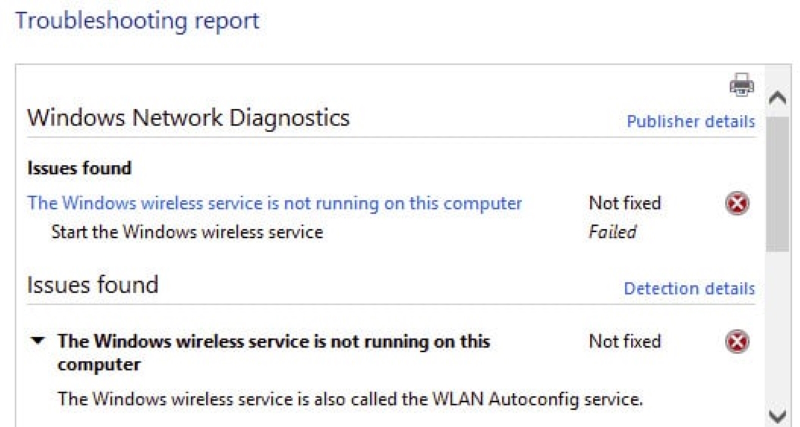
Task: Click the red error icon beside the blue issue link
Action: pos(737,204)
